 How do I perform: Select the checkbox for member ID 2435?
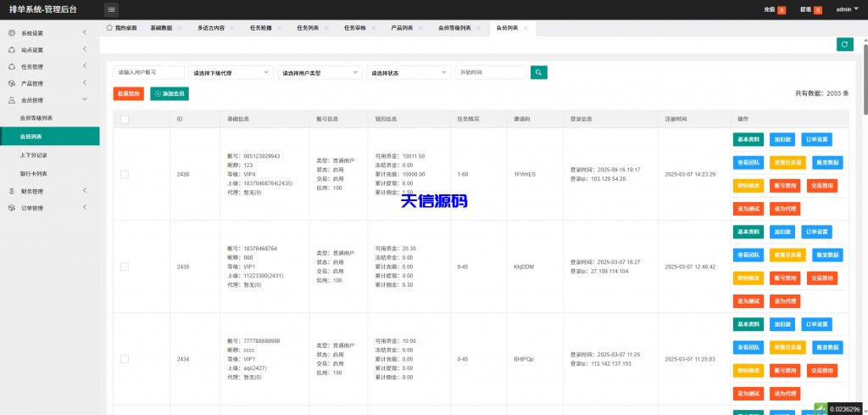pos(125,266)
